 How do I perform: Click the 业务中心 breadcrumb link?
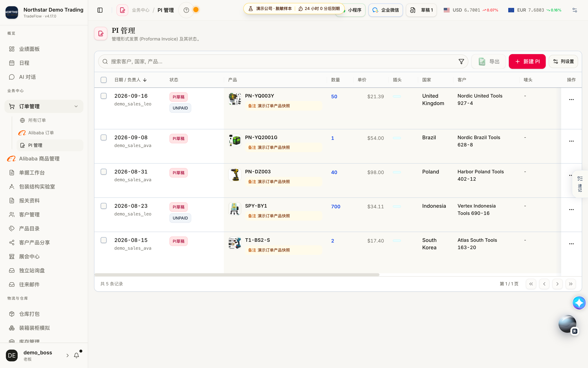pos(141,10)
